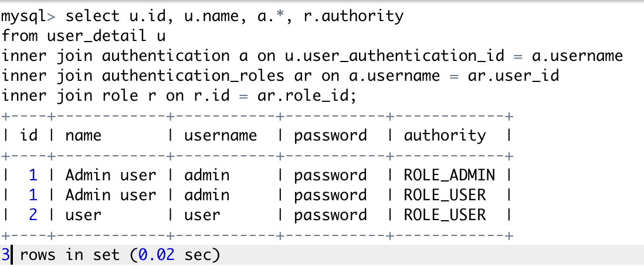Screen dimensions: 644x267
Task: Click ROLE_USER in the second result row
Action: point(445,195)
